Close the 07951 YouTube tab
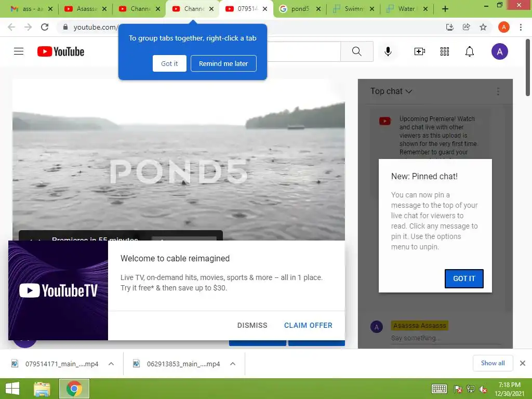Image resolution: width=532 pixels, height=399 pixels. click(265, 9)
